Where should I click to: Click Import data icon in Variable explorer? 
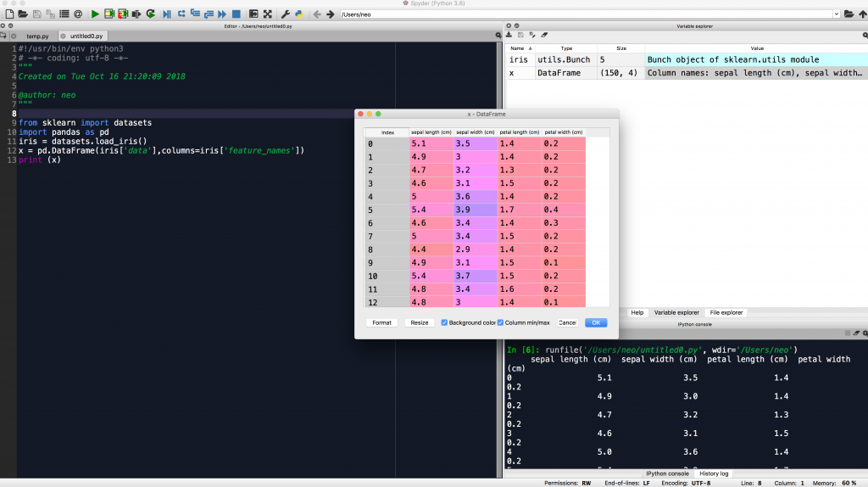(509, 35)
